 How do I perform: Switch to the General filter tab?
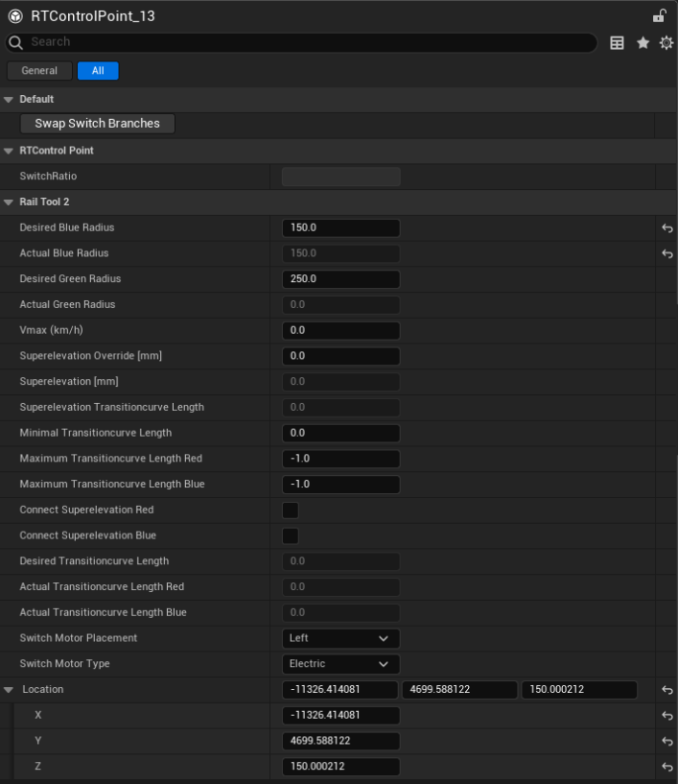[x=39, y=71]
